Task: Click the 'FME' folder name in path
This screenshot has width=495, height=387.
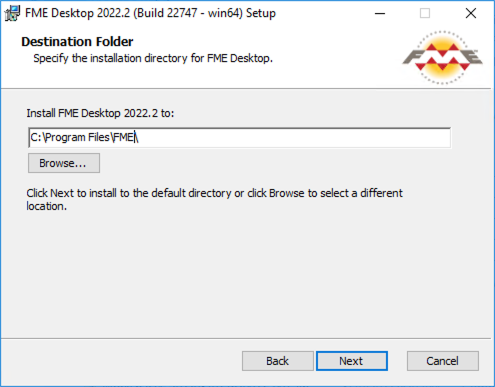Action: pyautogui.click(x=124, y=137)
